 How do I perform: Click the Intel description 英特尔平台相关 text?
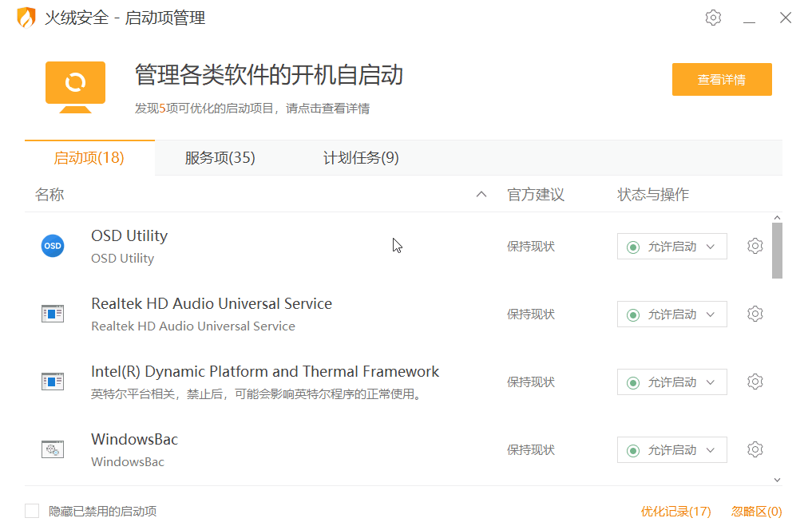coord(257,394)
